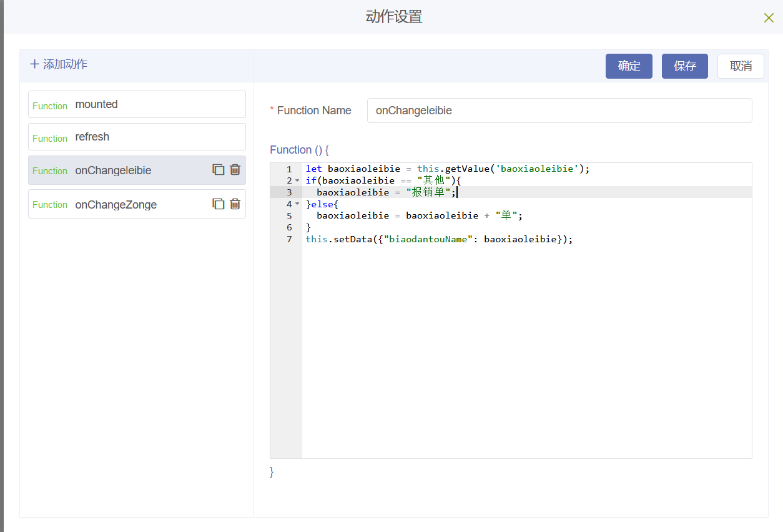Select the refresh function
Screen dimensions: 783x532
pos(137,137)
